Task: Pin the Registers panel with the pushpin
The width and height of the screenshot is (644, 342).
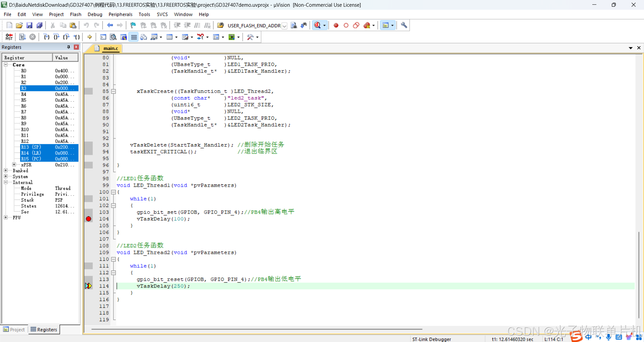Action: (x=68, y=47)
